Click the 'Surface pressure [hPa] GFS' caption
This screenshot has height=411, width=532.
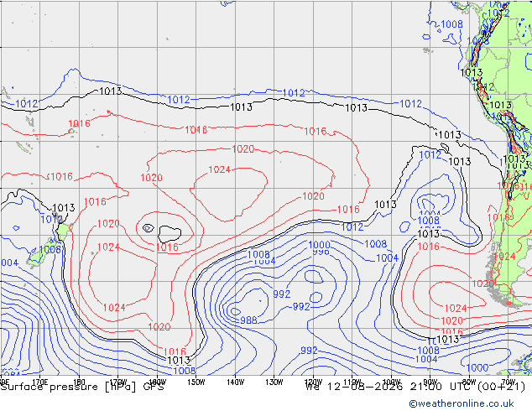pos(82,387)
